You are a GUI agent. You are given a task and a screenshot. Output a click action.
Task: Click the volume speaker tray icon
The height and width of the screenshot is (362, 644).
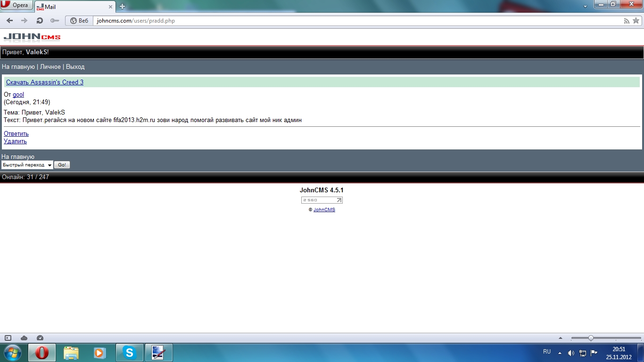click(x=571, y=353)
